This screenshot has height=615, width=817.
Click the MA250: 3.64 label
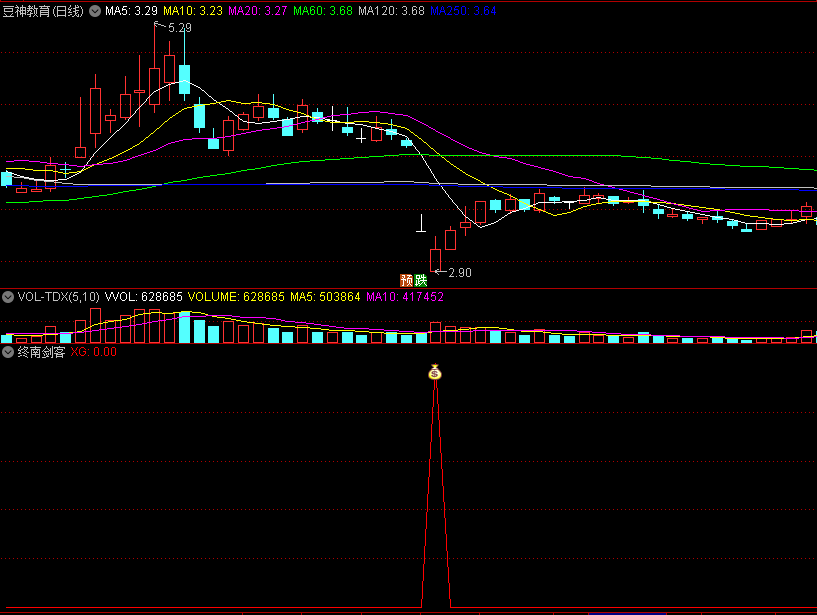pyautogui.click(x=463, y=11)
